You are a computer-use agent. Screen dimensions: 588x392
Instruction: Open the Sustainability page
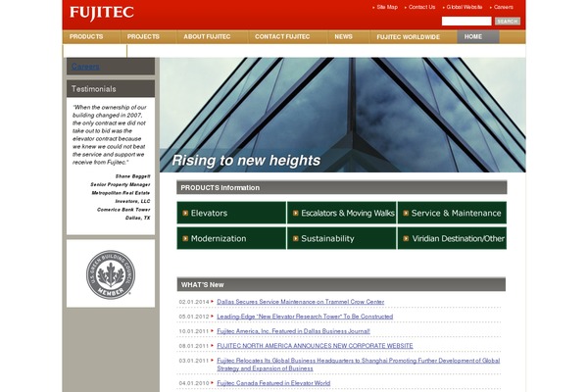342,238
